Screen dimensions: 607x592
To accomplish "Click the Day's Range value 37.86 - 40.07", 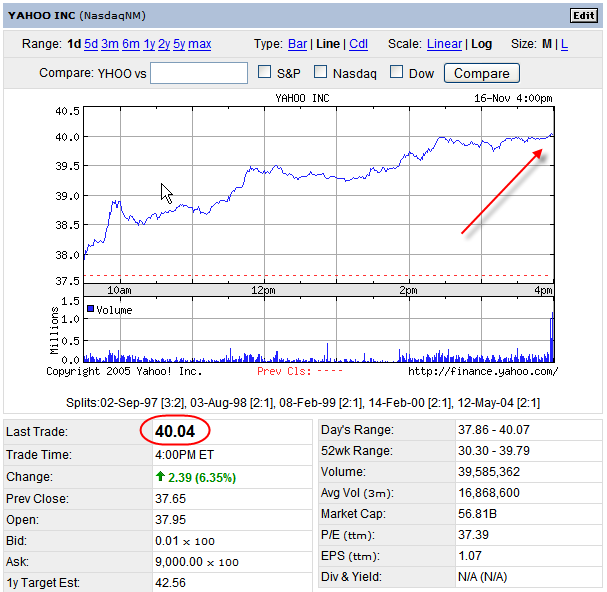I will [x=494, y=430].
